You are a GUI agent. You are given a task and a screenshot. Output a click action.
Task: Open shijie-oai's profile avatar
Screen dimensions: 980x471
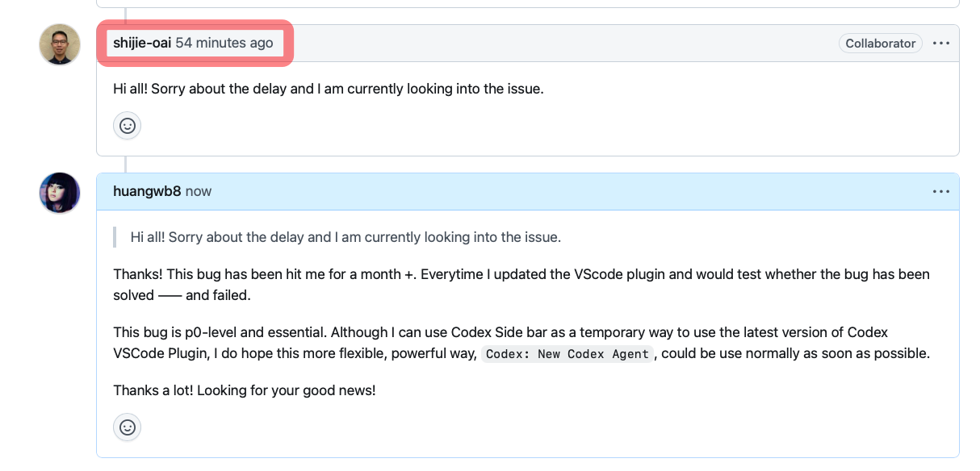(60, 44)
